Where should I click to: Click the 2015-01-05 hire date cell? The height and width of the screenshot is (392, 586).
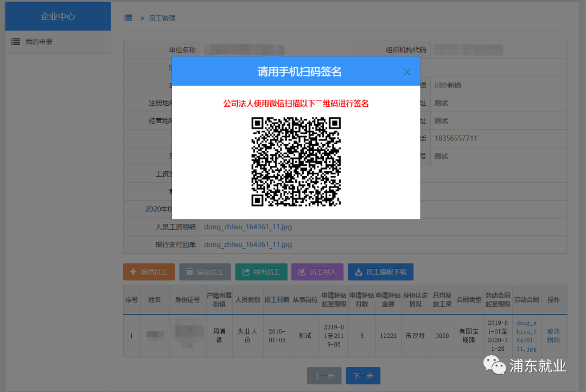tap(277, 336)
